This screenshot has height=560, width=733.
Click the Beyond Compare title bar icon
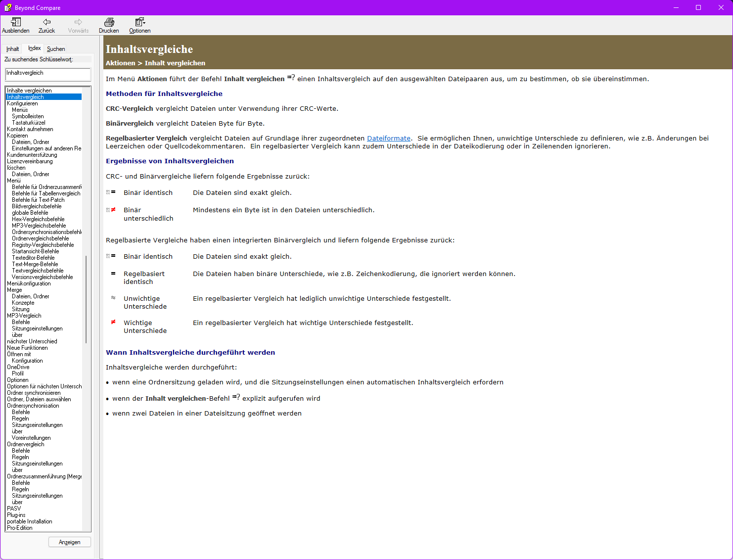click(x=8, y=7)
